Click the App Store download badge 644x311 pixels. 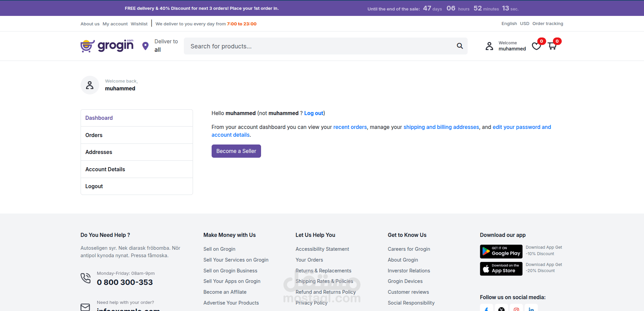click(501, 269)
